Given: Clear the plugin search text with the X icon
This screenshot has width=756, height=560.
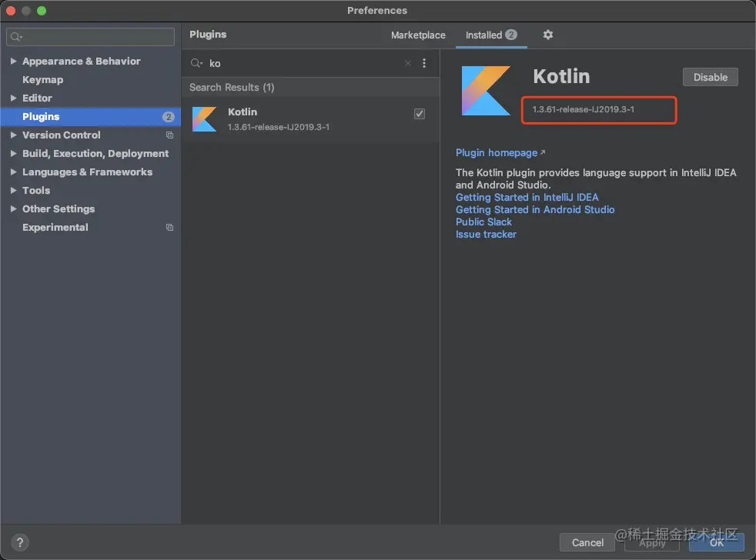Looking at the screenshot, I should click(408, 63).
